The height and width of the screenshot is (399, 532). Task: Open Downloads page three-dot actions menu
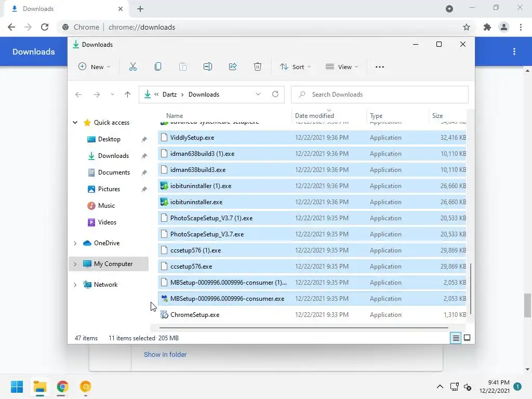pos(514,51)
